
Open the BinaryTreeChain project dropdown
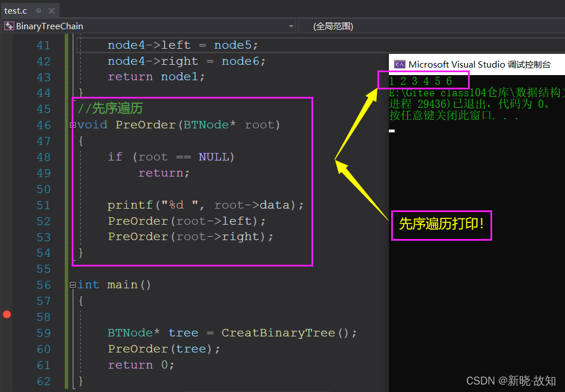pos(291,26)
